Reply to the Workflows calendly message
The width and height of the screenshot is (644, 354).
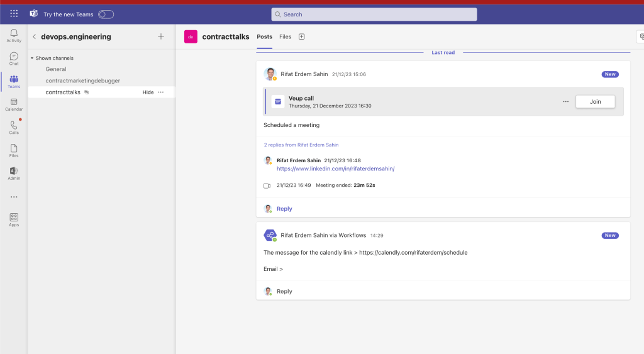[x=284, y=291]
